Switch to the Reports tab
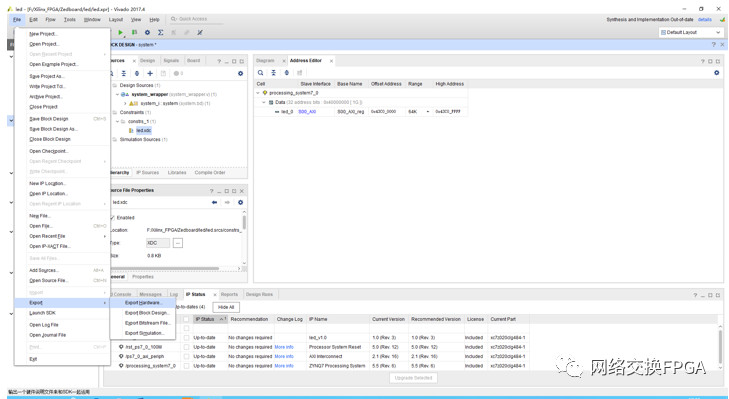Image resolution: width=729 pixels, height=399 pixels. coord(229,294)
